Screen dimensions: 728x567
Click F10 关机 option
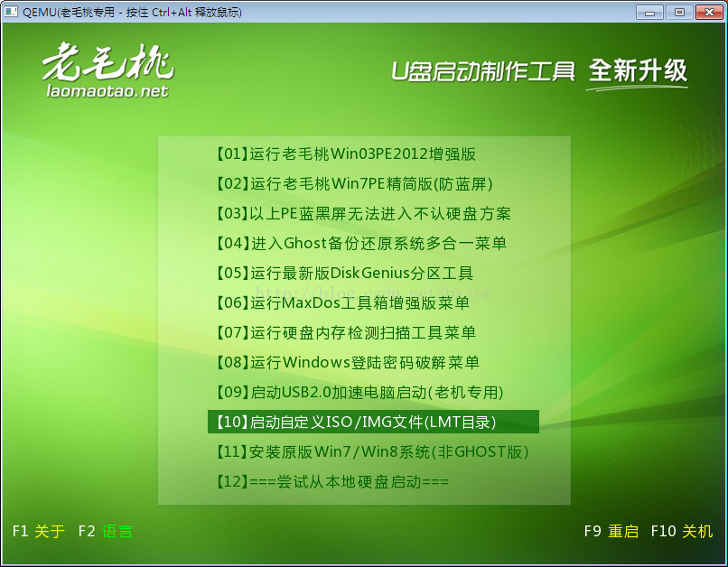(682, 531)
